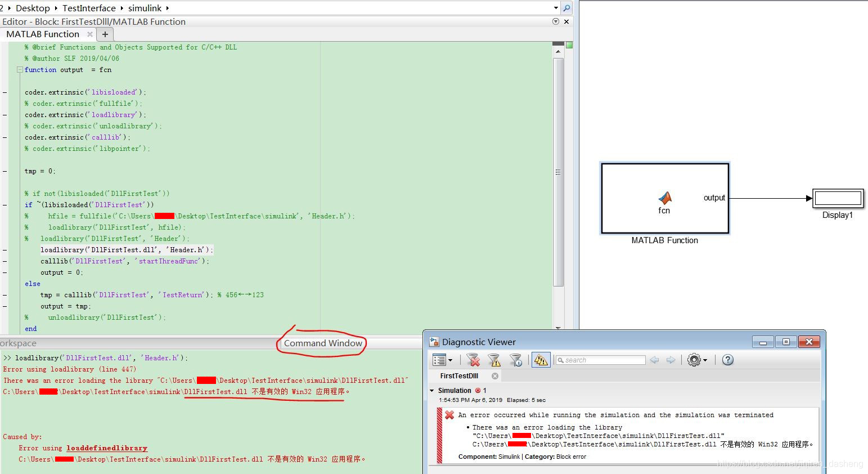
Task: Click the editor vertical scrollbar thumb
Action: 558,172
